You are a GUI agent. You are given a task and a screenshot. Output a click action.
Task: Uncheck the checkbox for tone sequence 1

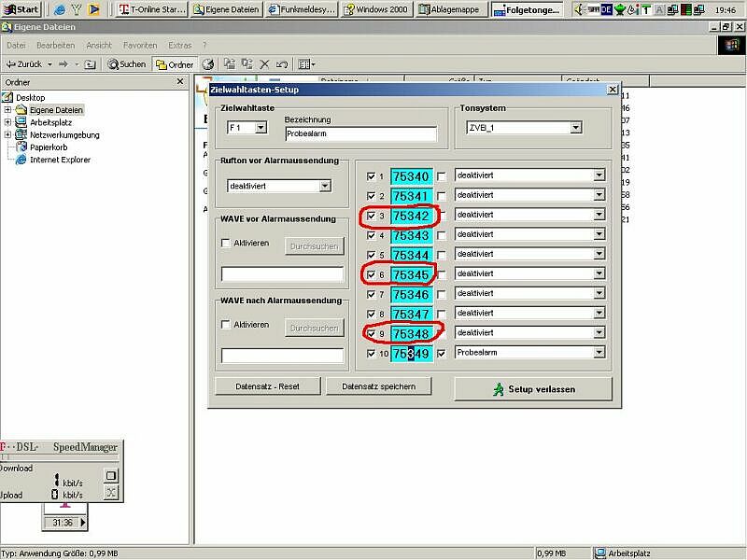tap(372, 175)
